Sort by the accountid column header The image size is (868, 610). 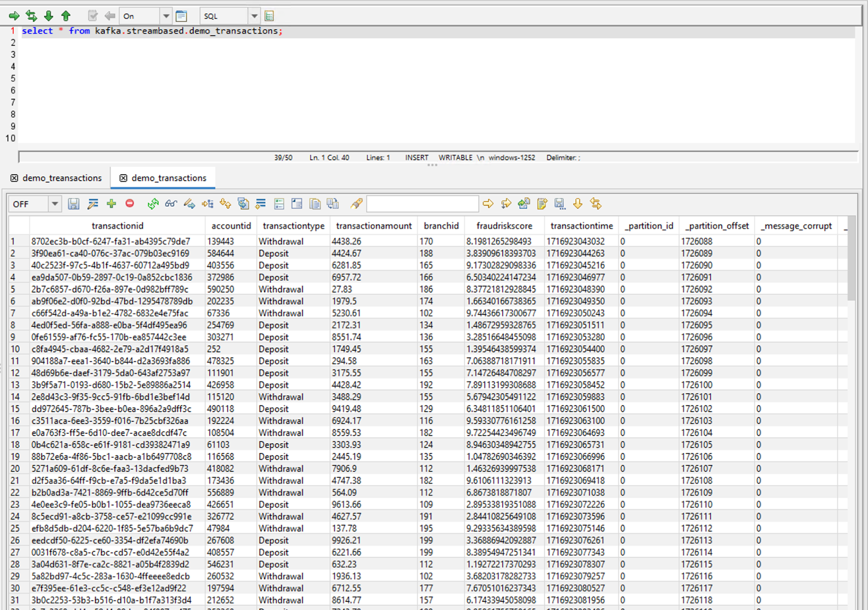pyautogui.click(x=231, y=226)
